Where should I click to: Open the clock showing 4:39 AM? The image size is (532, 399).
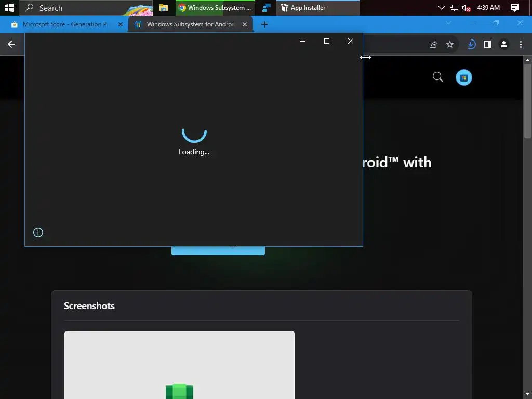pos(488,7)
